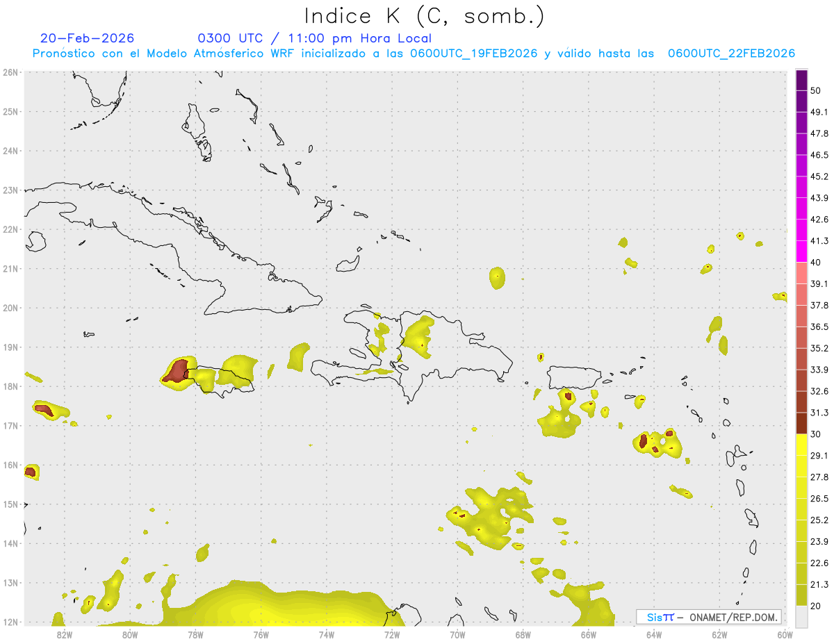834x644 pixels.
Task: Select the color scale value "29.1"
Action: pos(819,456)
